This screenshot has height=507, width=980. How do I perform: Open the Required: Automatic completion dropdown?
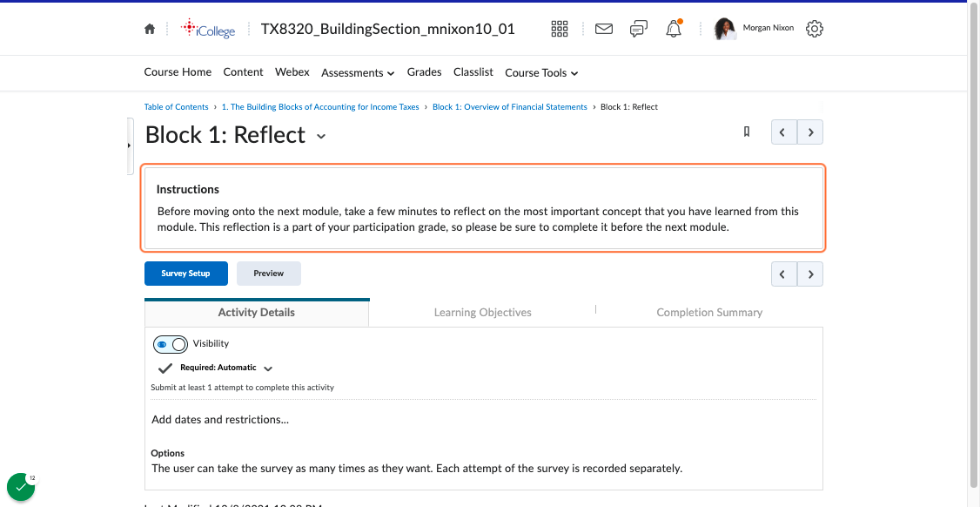coord(268,368)
